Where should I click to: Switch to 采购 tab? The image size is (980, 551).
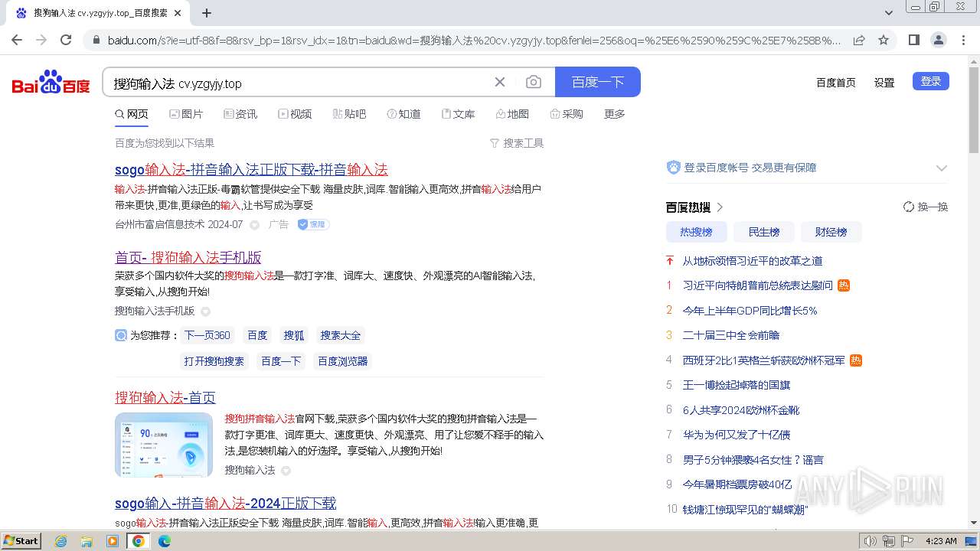(x=567, y=114)
